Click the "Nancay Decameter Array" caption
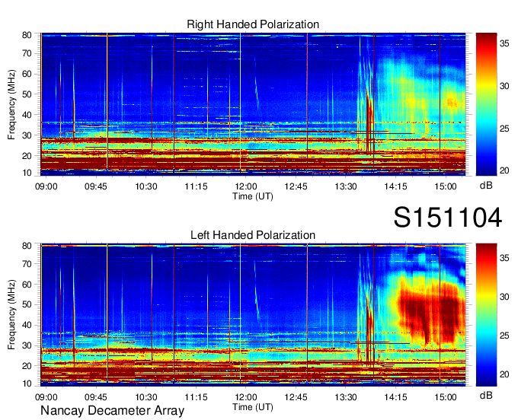 pyautogui.click(x=112, y=411)
